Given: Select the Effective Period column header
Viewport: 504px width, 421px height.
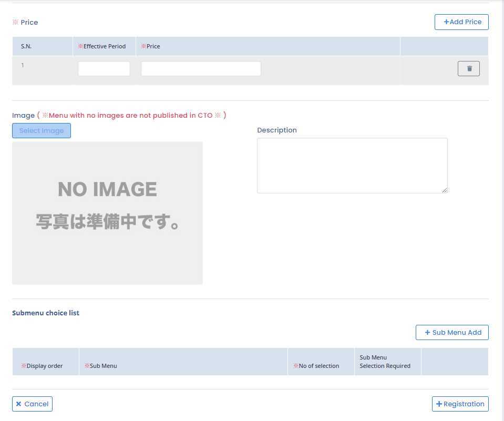Looking at the screenshot, I should click(104, 46).
